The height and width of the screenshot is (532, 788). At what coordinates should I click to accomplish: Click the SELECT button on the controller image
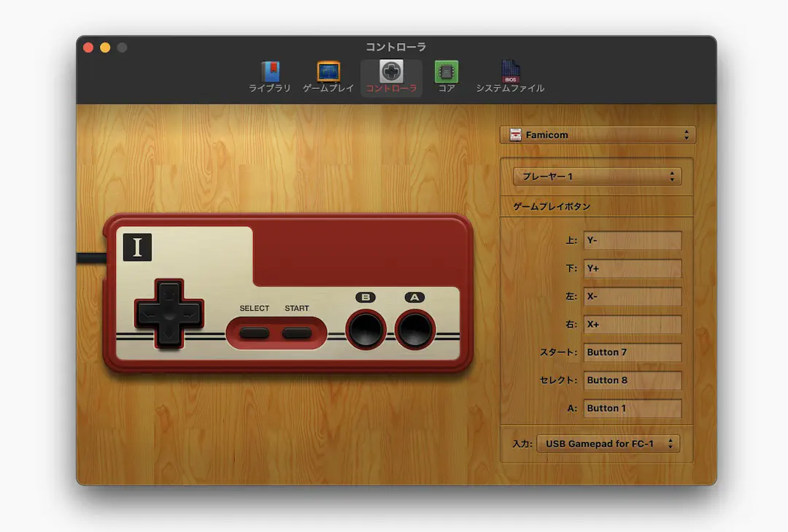(x=255, y=333)
